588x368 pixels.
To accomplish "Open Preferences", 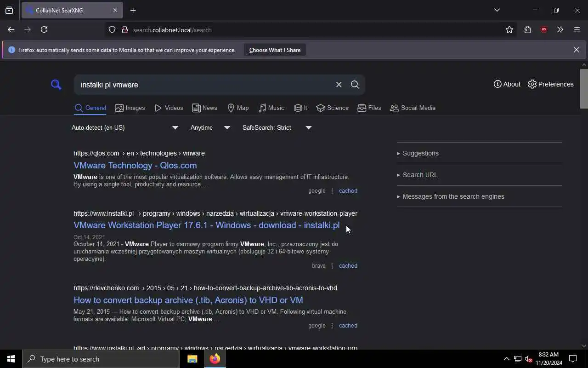I will (x=551, y=84).
